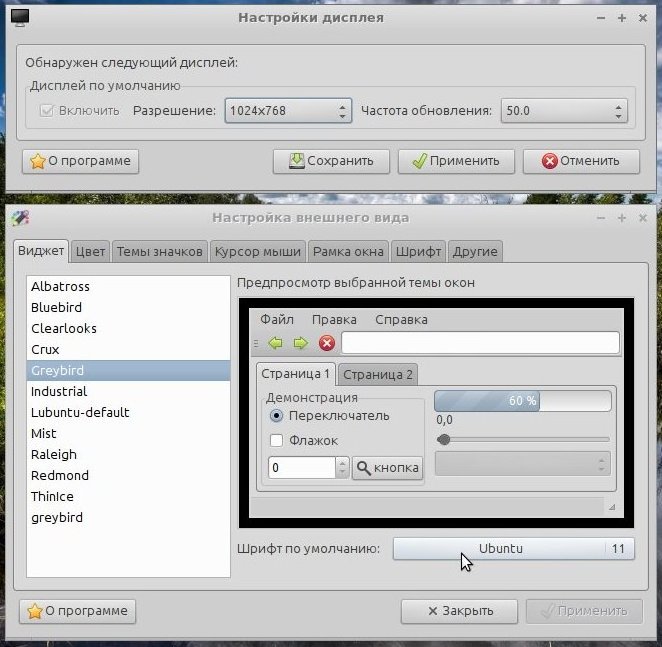
Task: Select the Albatross theme
Action: (x=128, y=286)
